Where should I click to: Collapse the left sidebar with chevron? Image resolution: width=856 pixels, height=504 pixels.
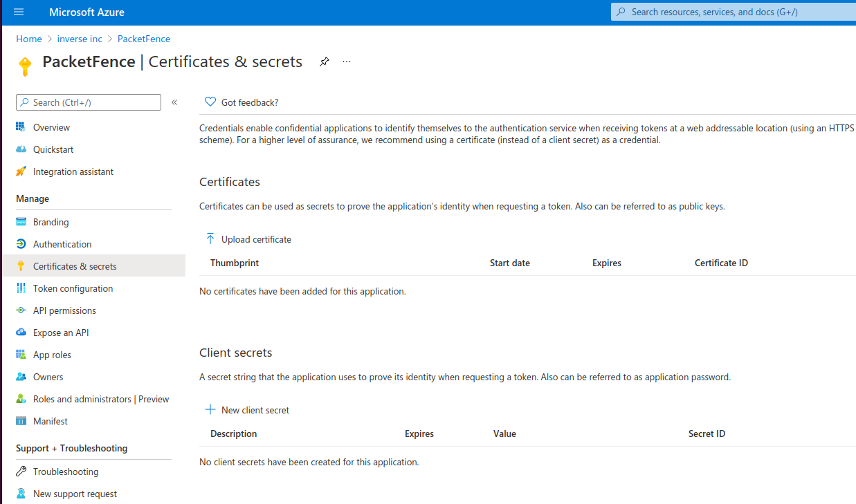[174, 102]
